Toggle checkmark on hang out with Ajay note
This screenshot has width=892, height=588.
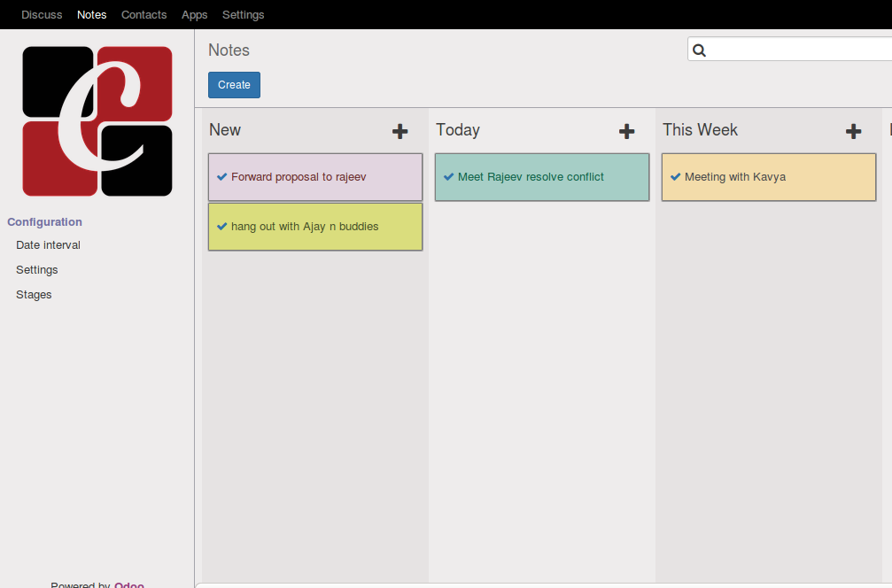221,227
